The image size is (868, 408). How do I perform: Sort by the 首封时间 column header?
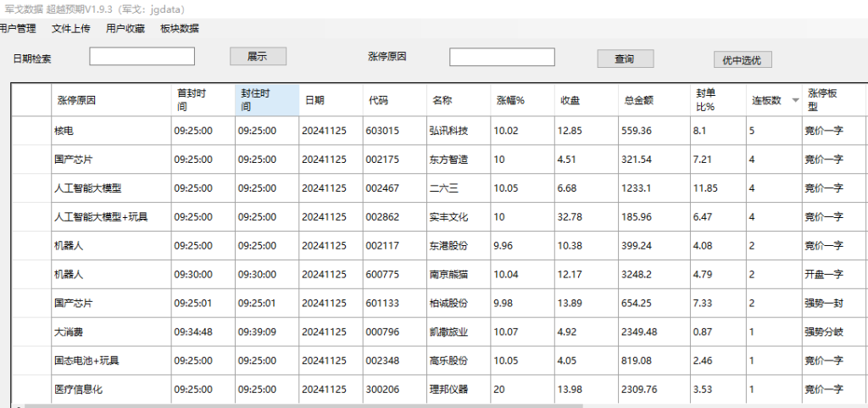pyautogui.click(x=203, y=100)
